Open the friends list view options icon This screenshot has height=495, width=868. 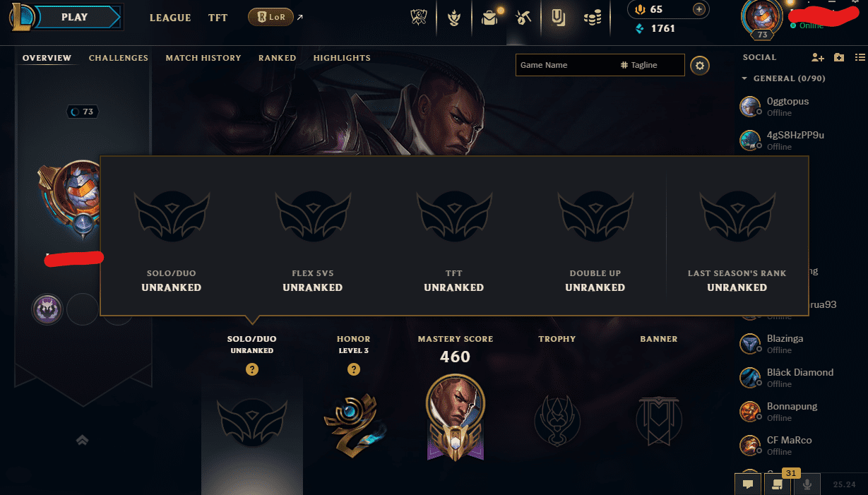pos(860,57)
